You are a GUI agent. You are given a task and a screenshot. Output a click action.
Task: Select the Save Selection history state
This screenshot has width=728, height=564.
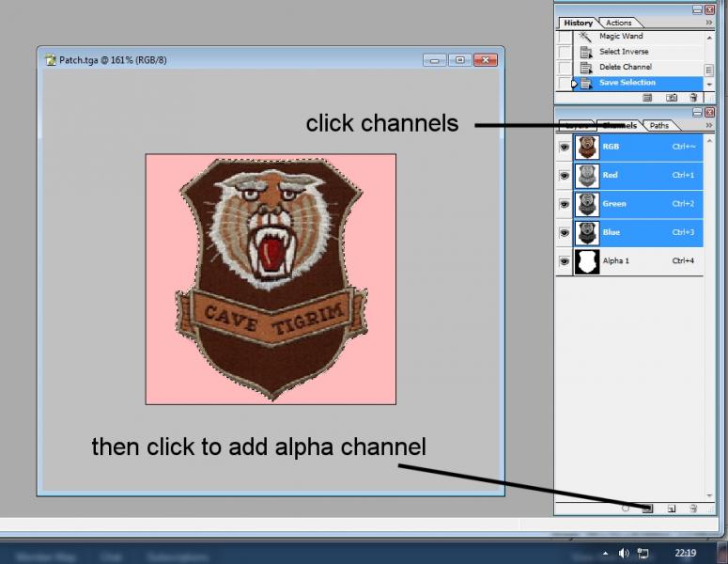pos(638,83)
